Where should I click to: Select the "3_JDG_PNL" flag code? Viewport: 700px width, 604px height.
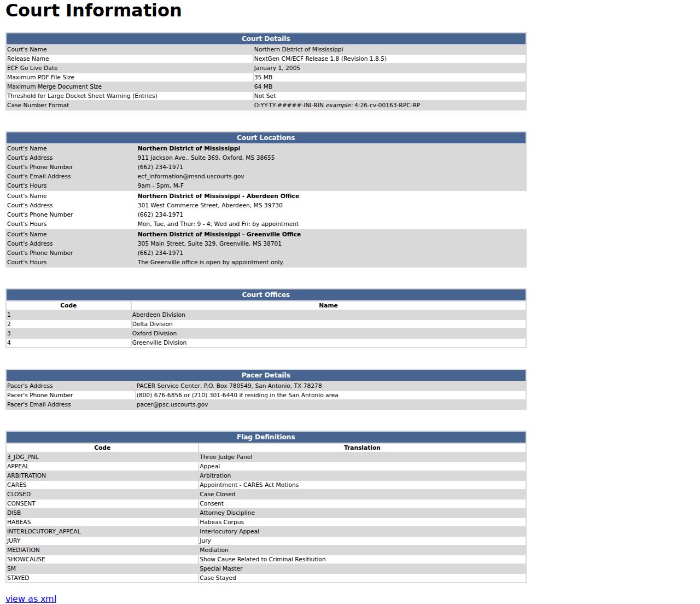point(23,457)
